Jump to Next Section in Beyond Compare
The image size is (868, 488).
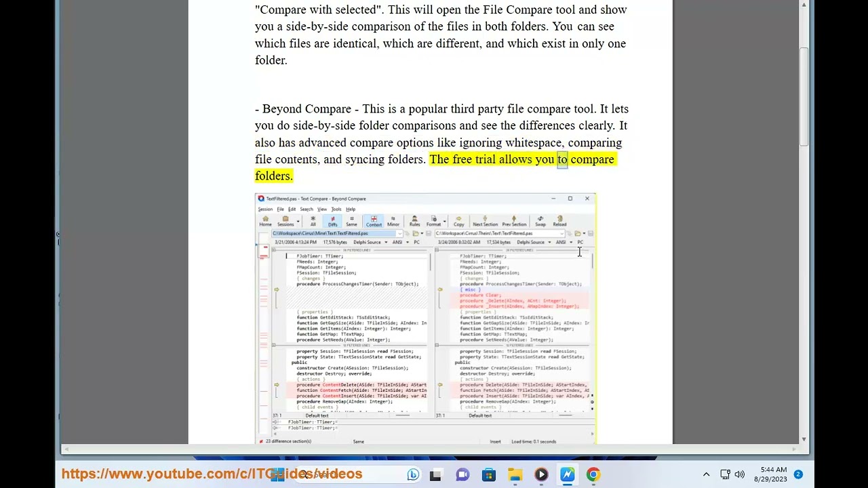point(485,221)
